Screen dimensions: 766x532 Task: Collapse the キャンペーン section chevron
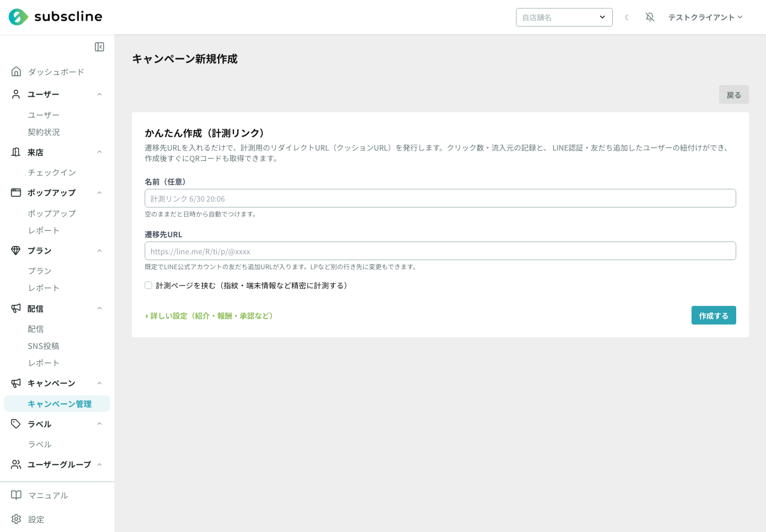[99, 383]
